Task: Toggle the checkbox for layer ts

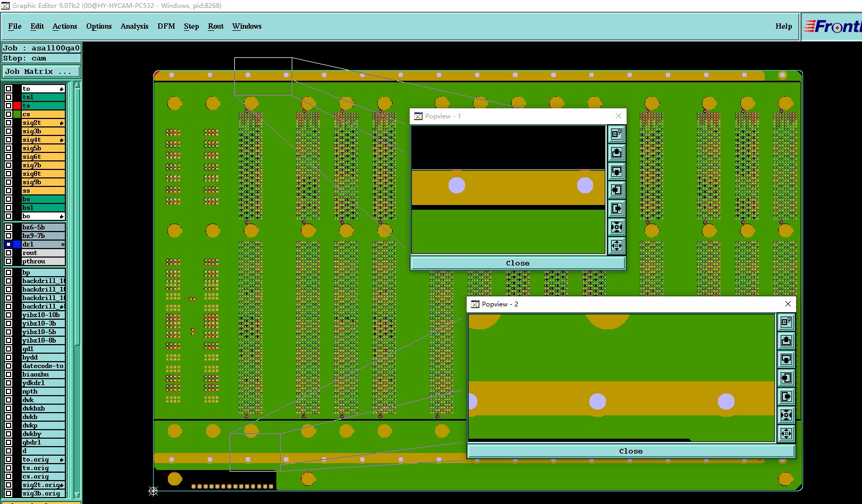Action: 9,106
